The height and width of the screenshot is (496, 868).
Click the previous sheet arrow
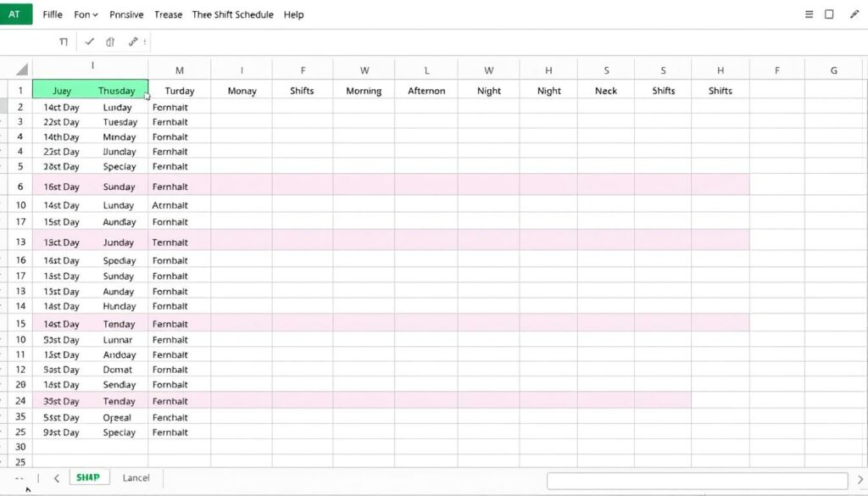pyautogui.click(x=57, y=477)
